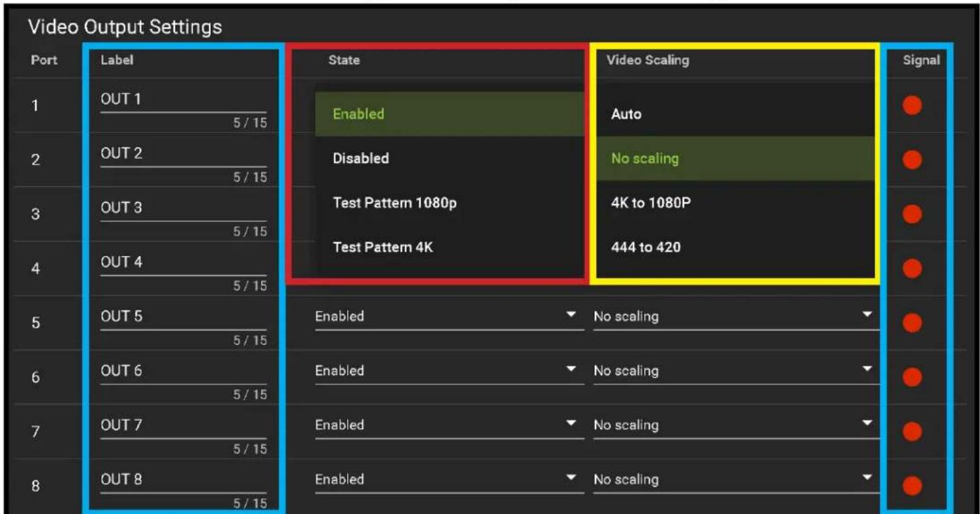Click the red signal indicator for port 5

point(912,322)
